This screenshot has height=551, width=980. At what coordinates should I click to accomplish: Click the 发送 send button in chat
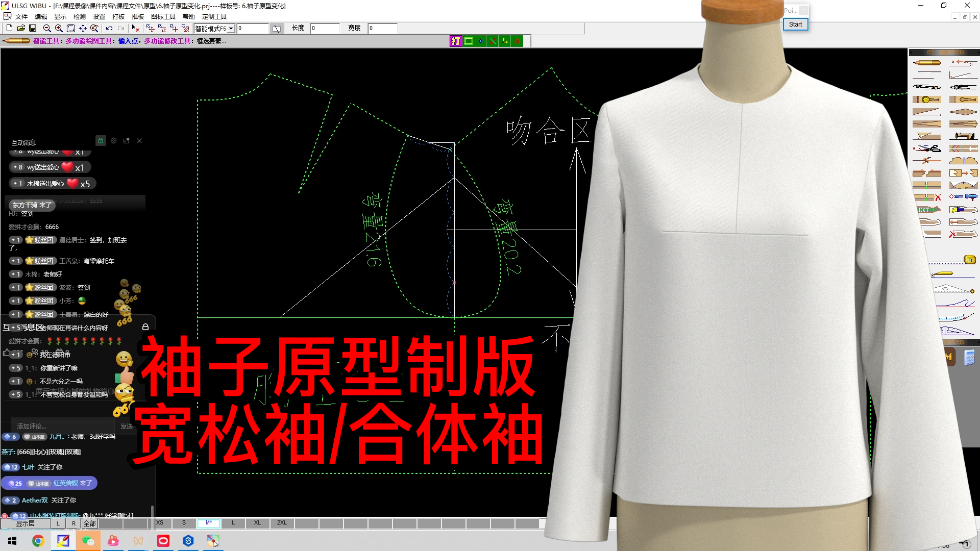126,426
